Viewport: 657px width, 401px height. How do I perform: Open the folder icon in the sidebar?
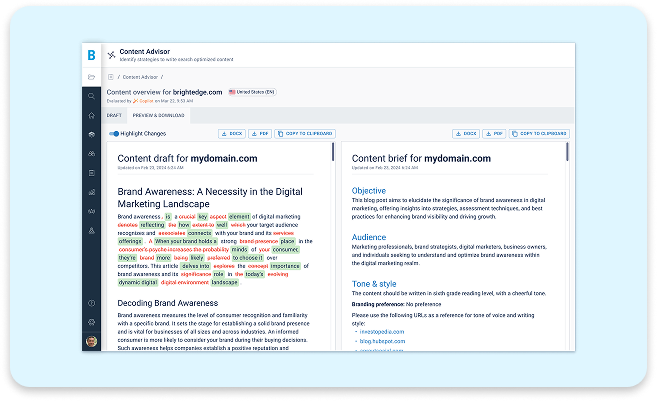point(91,77)
